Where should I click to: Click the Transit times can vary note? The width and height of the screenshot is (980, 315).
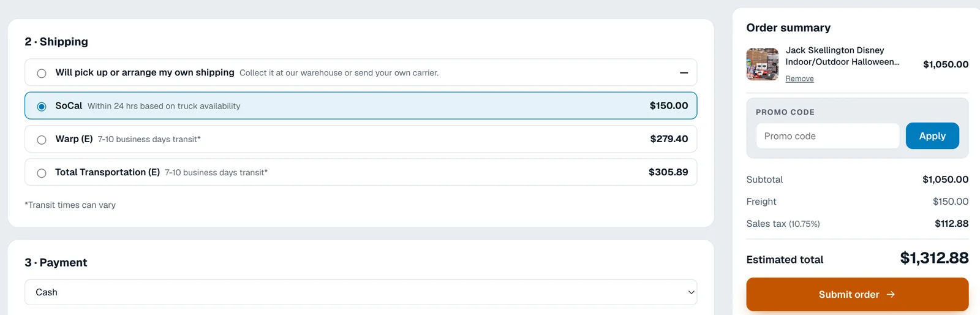tap(70, 205)
